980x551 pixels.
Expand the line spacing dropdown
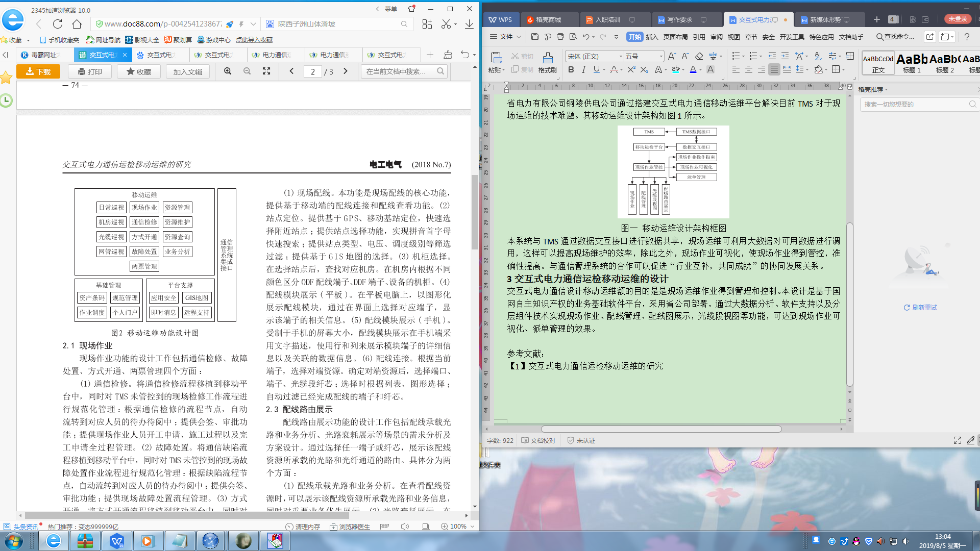pos(807,69)
